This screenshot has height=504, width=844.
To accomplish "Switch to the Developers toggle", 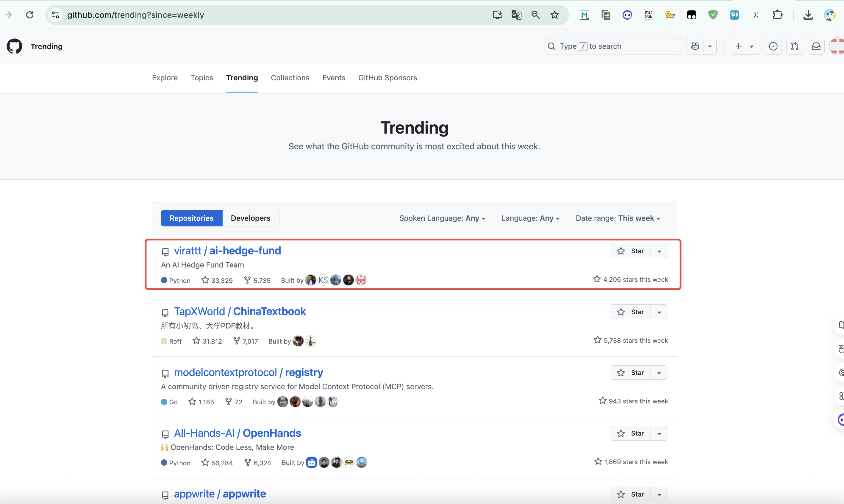I will click(250, 218).
